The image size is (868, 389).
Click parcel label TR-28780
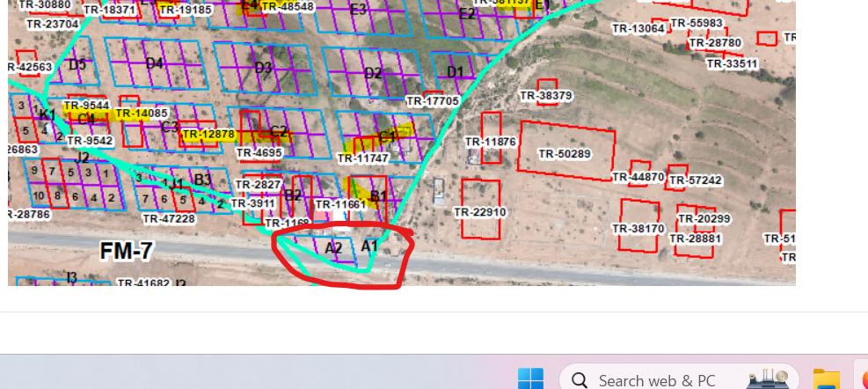coord(715,42)
